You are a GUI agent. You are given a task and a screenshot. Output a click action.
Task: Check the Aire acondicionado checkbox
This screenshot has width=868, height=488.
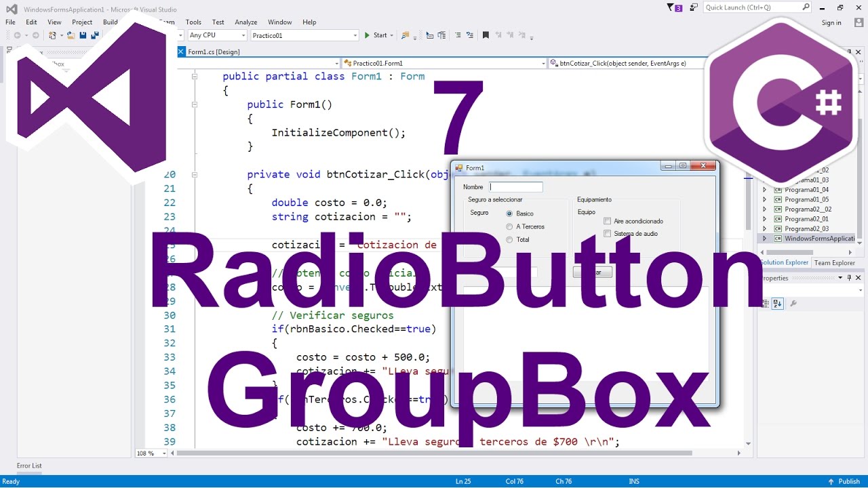click(x=607, y=221)
